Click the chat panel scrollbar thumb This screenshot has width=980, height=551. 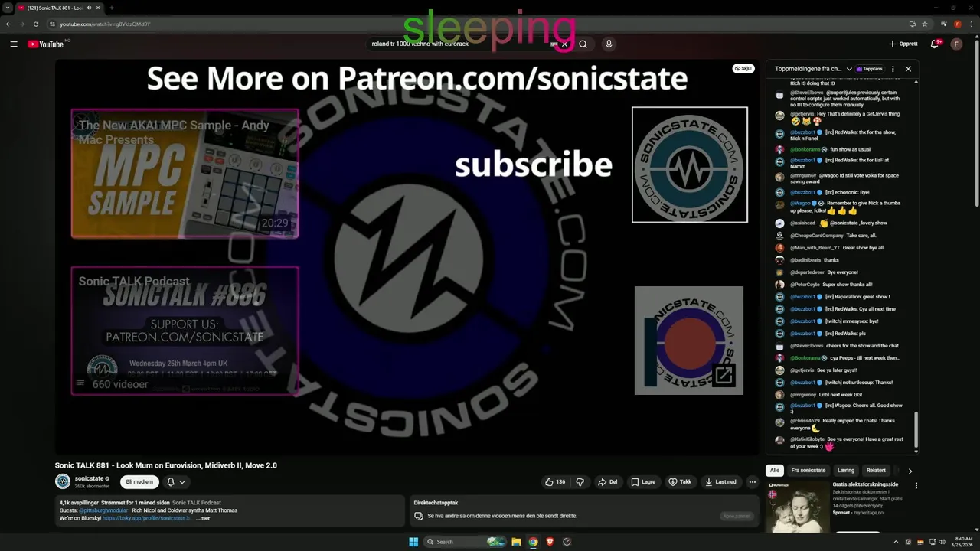tap(916, 431)
